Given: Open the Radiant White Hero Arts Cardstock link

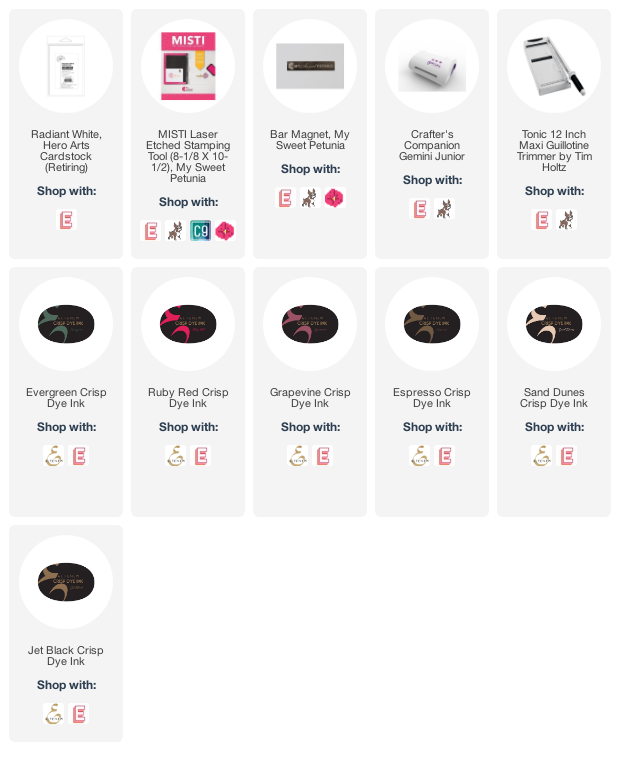Looking at the screenshot, I should click(66, 151).
